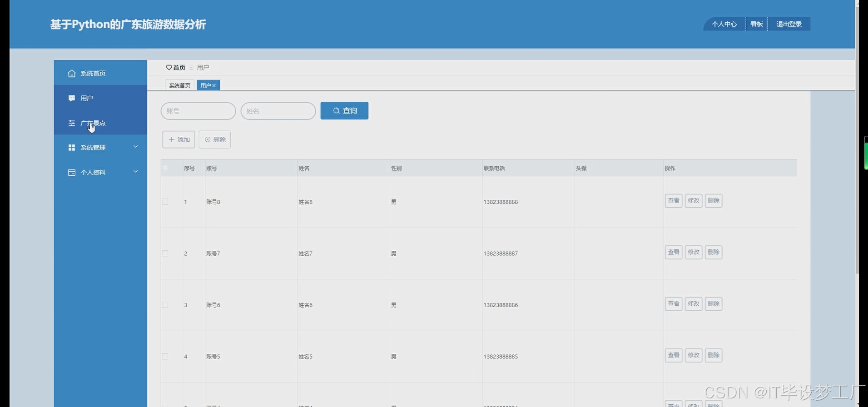This screenshot has width=868, height=407.
Task: Focus the 姓名 search input field
Action: coord(278,111)
